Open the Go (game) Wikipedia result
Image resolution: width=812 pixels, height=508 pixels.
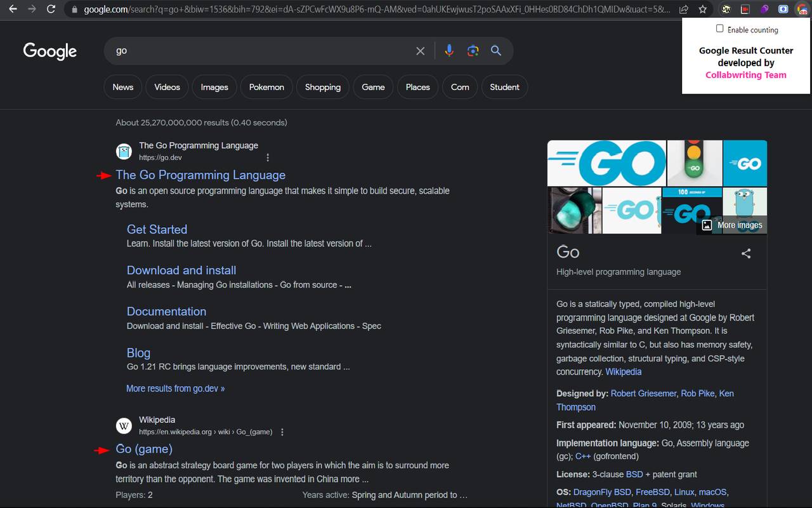point(144,449)
